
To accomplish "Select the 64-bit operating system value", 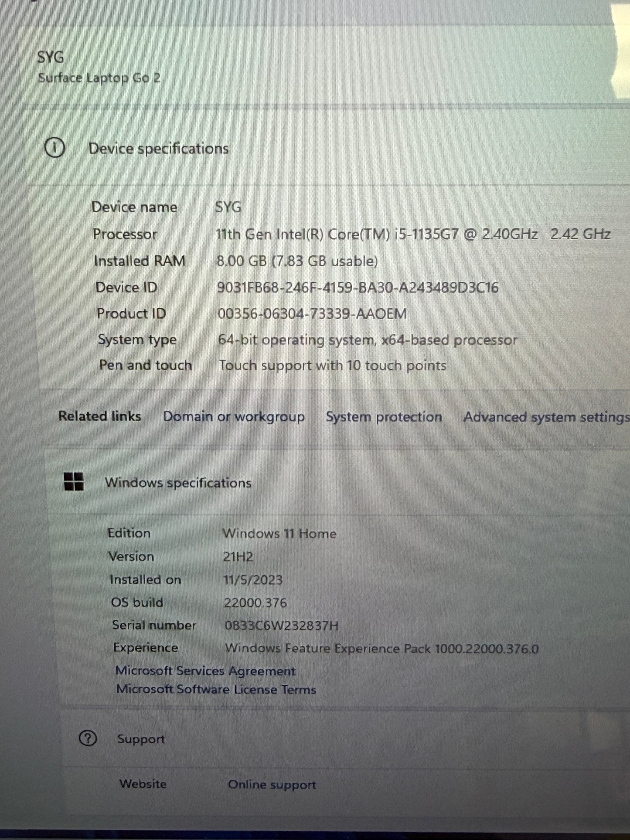I will point(368,340).
